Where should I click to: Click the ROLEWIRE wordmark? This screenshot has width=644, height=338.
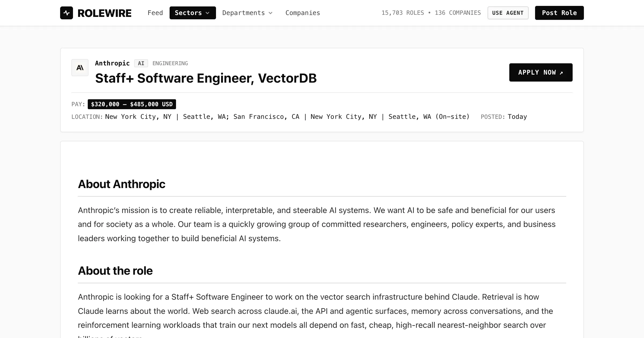click(105, 13)
